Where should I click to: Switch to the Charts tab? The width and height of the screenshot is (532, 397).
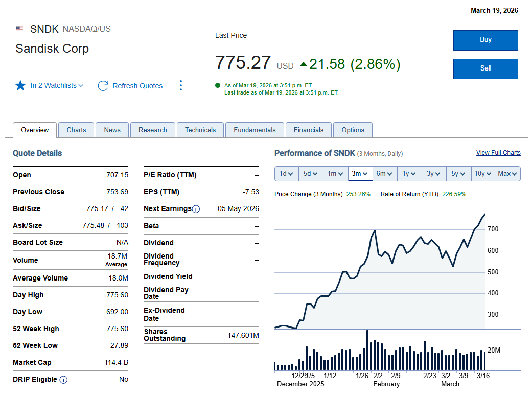pos(76,130)
